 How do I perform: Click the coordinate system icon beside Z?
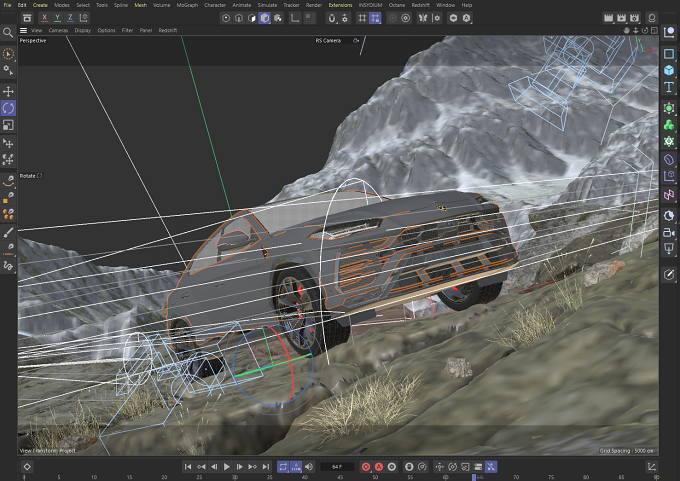(x=83, y=18)
